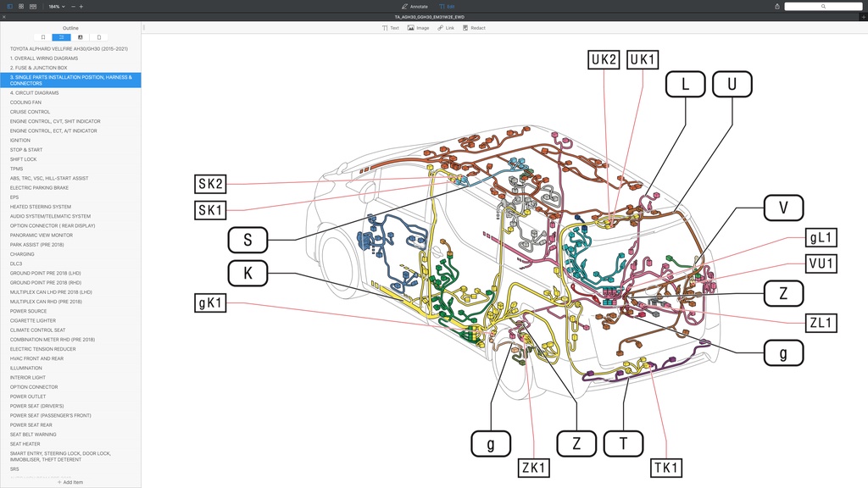Image resolution: width=868 pixels, height=488 pixels.
Task: Go to Power Source outline entry
Action: click(28, 311)
